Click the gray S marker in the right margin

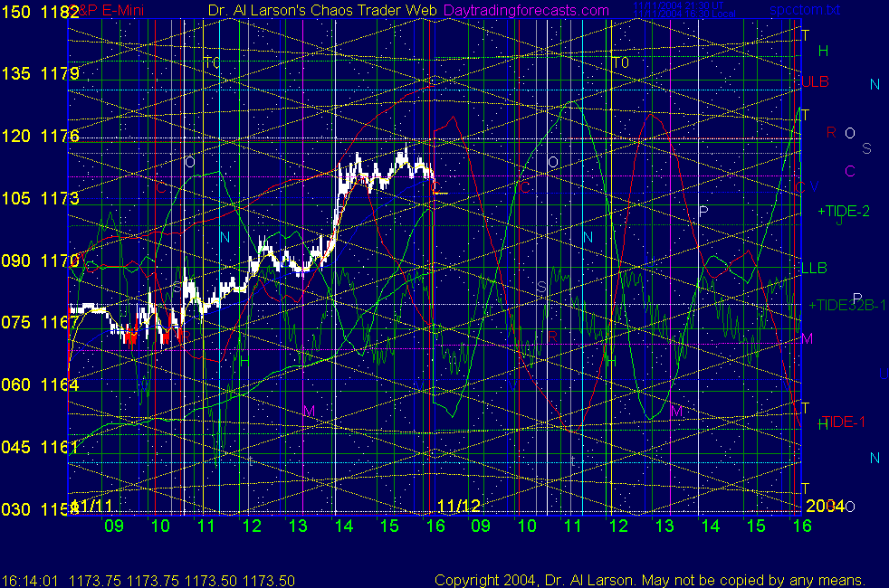866,148
